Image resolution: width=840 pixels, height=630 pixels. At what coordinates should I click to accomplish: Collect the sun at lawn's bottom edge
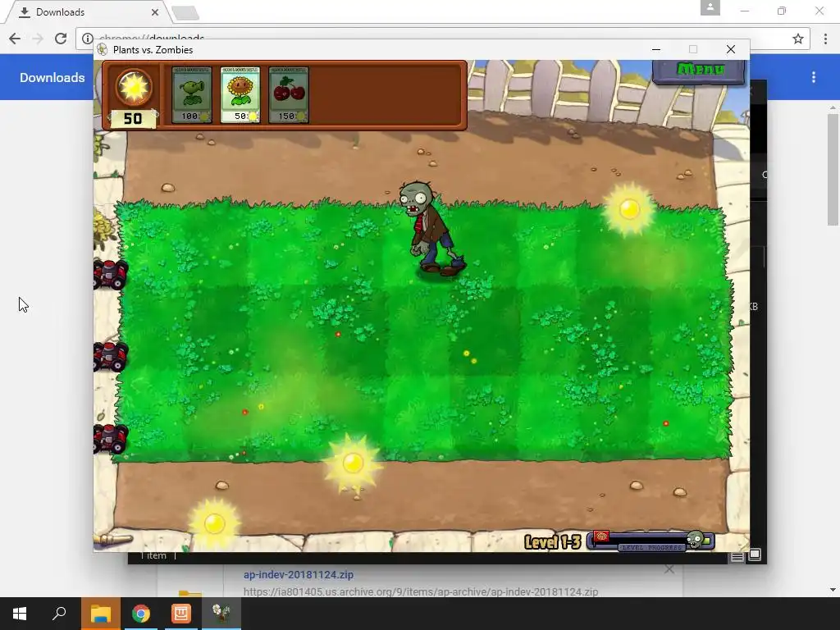click(353, 463)
